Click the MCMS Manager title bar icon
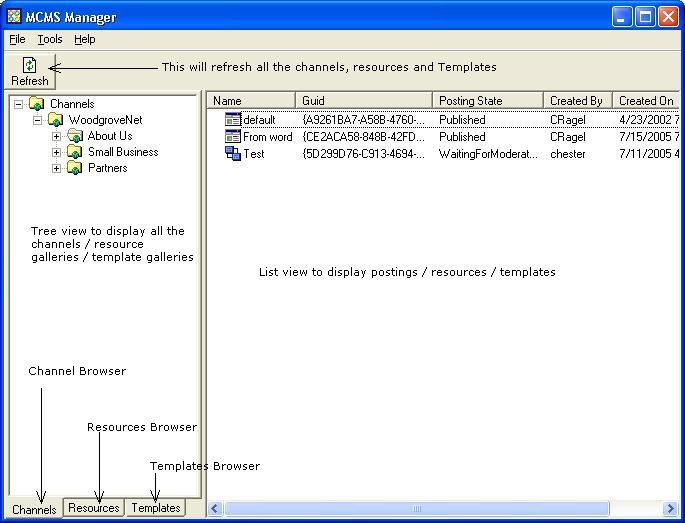Image resolution: width=685 pixels, height=523 pixels. (x=13, y=17)
